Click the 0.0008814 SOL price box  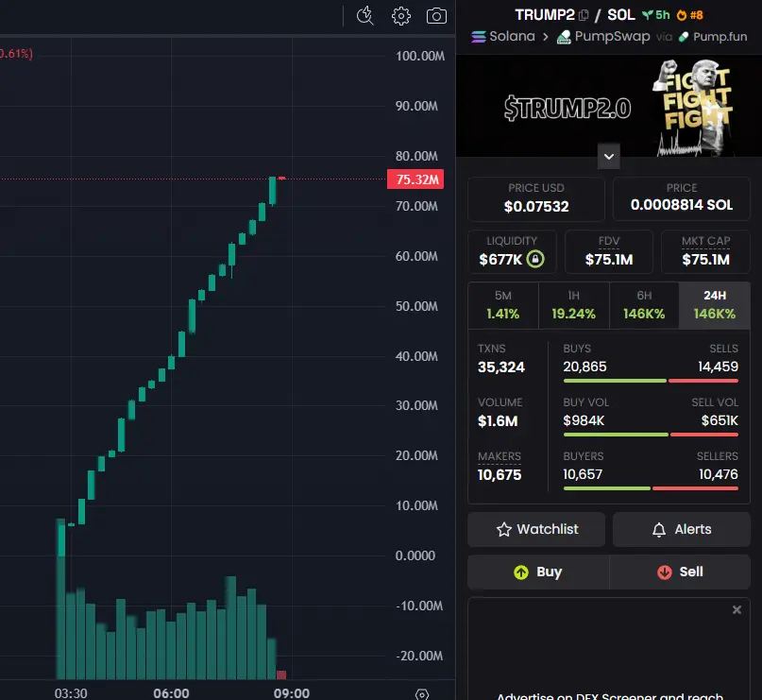coord(682,198)
